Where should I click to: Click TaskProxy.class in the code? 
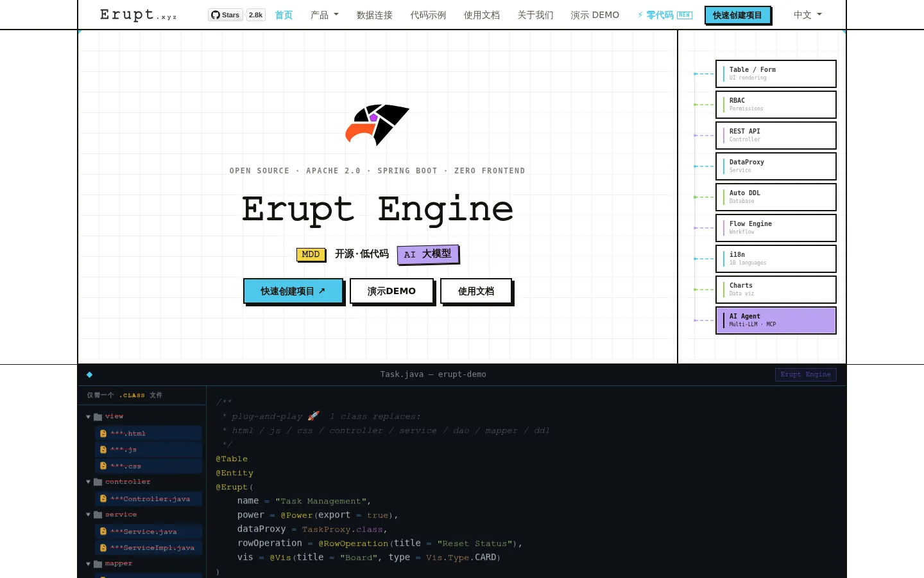point(343,529)
